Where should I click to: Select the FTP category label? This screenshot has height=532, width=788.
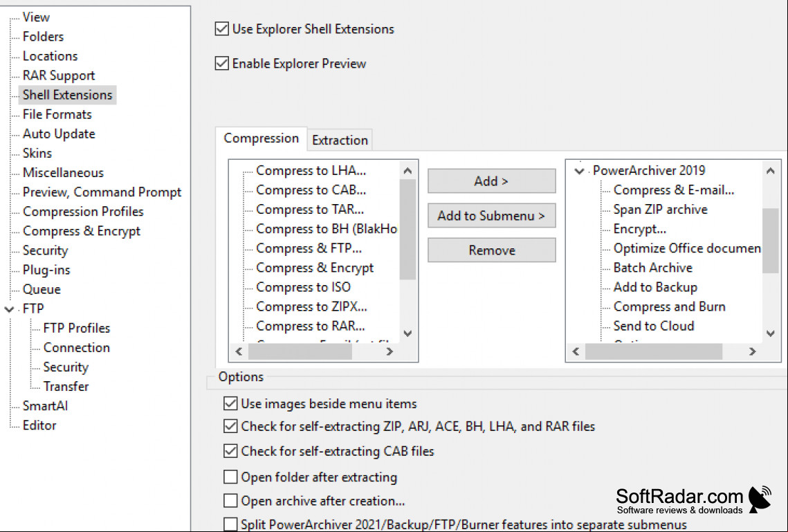33,309
